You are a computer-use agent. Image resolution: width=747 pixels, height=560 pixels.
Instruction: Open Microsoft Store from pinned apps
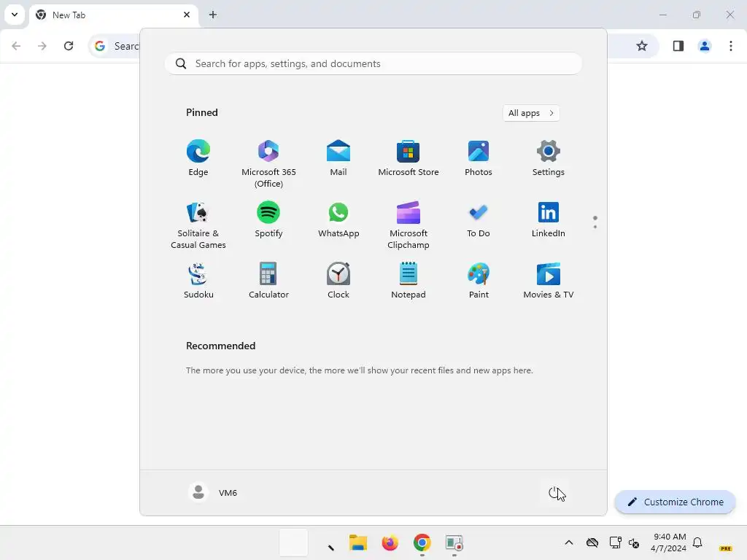(409, 158)
